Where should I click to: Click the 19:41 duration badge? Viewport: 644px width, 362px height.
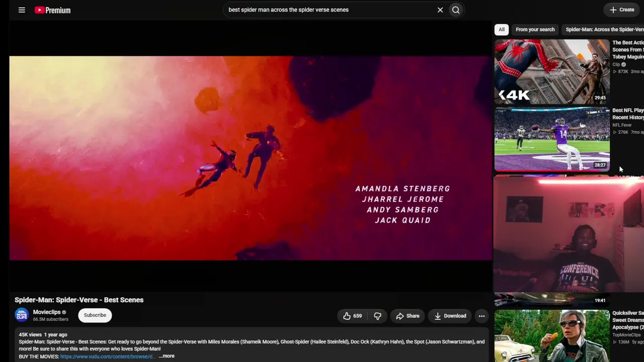coord(600,300)
